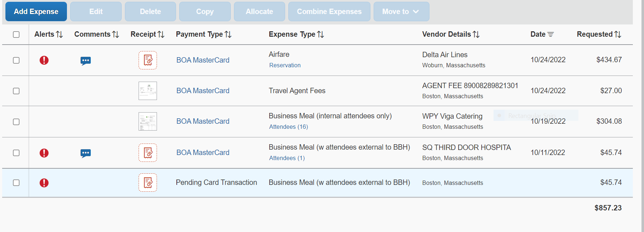Click the $27.00 requested amount
Image resolution: width=644 pixels, height=232 pixels.
[611, 91]
